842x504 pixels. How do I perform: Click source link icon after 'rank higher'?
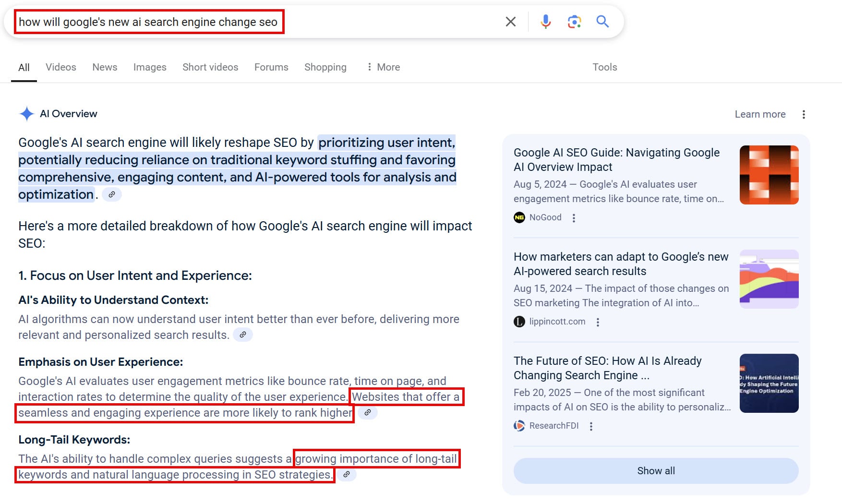(368, 412)
